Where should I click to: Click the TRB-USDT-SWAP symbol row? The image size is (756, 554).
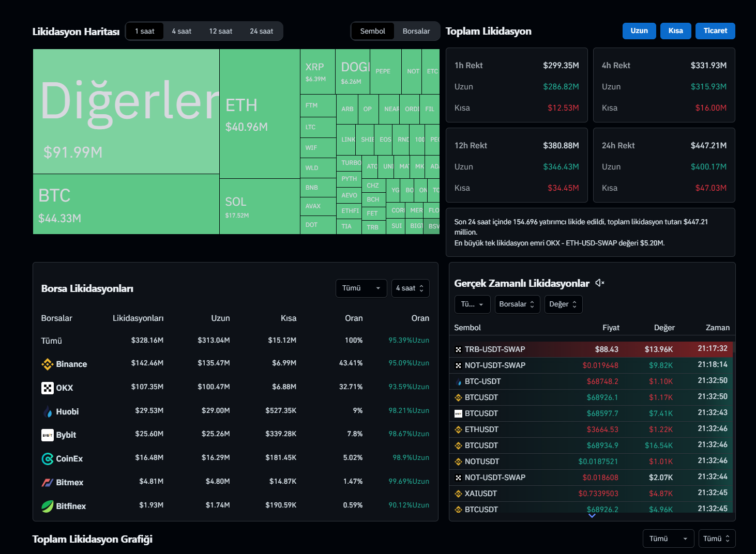point(591,349)
